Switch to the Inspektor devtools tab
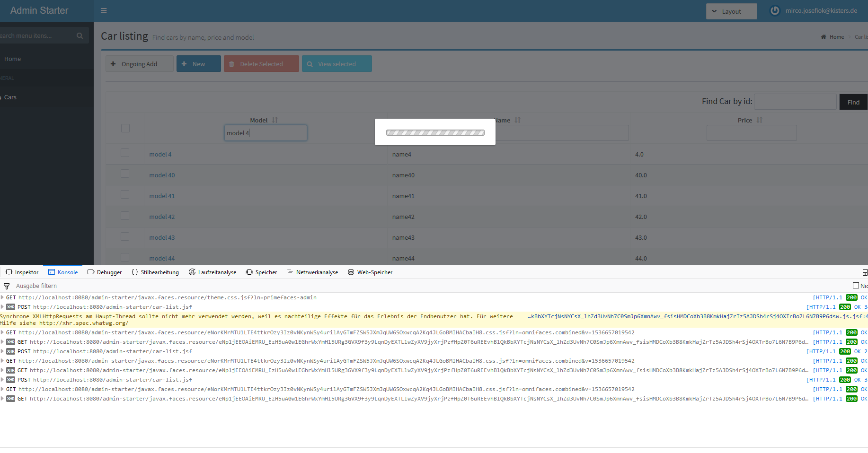868x453 pixels. 22,272
